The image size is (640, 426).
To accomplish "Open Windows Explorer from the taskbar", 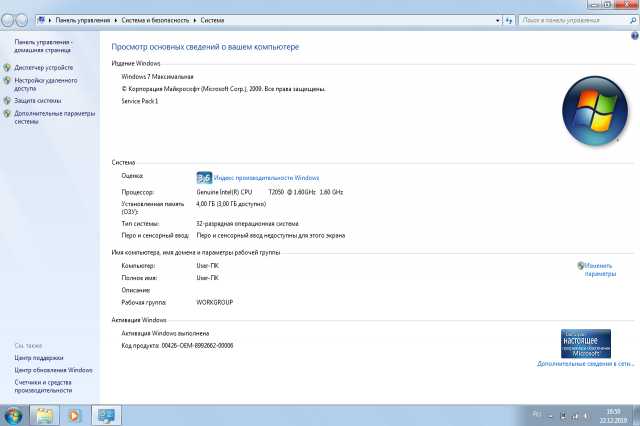I will tap(44, 416).
